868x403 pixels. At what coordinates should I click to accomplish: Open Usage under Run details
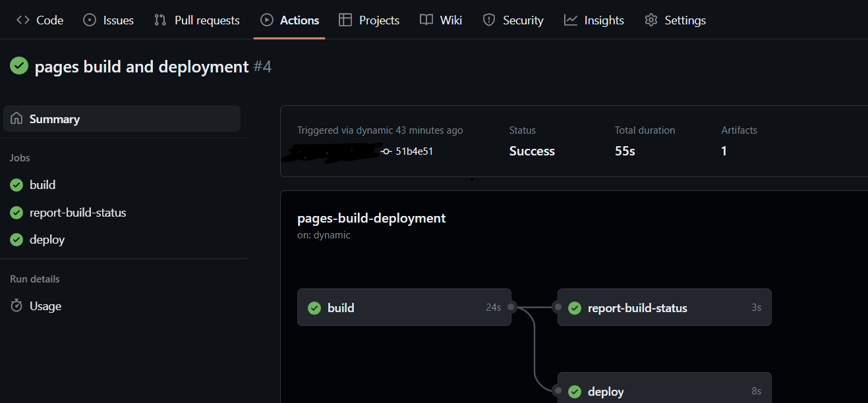point(45,306)
